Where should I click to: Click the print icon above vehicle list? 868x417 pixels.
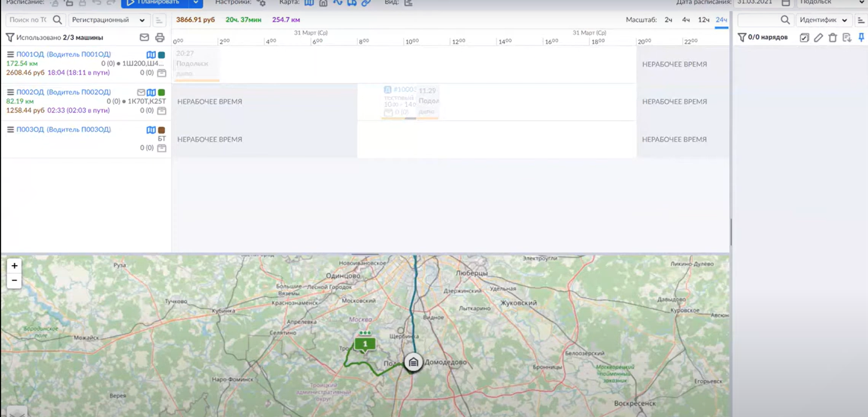(x=160, y=37)
